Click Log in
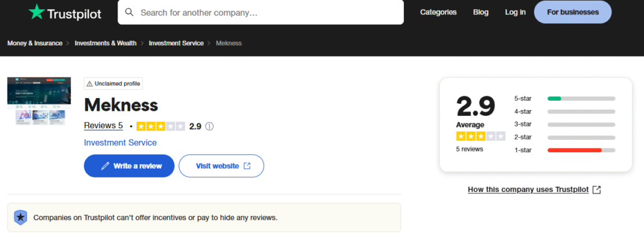The height and width of the screenshot is (241, 644). click(x=515, y=12)
